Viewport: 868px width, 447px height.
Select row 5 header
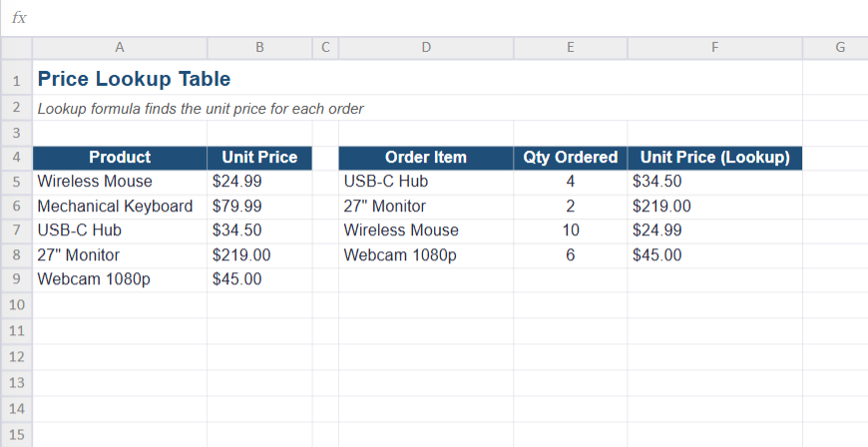tap(16, 182)
